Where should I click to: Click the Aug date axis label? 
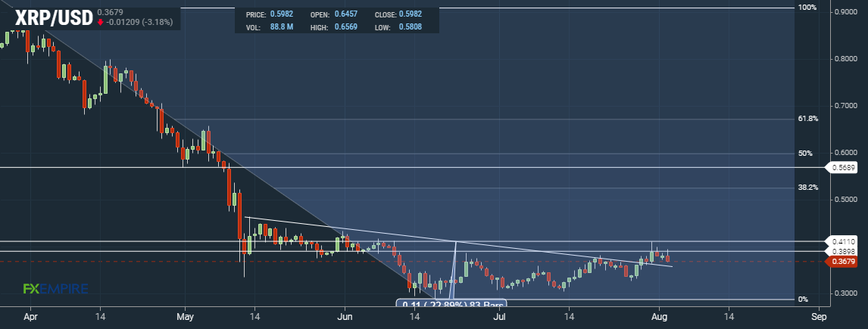[659, 317]
